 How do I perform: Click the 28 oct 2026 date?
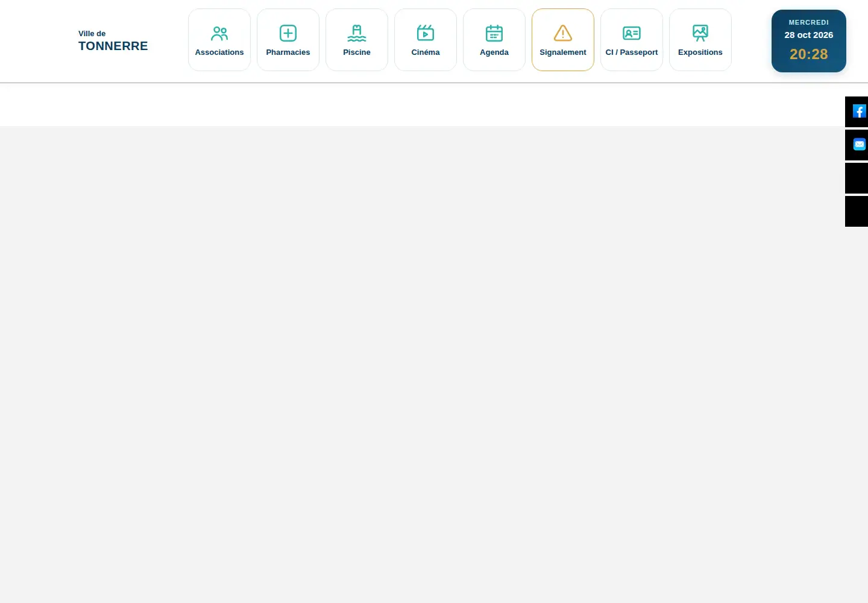point(809,35)
